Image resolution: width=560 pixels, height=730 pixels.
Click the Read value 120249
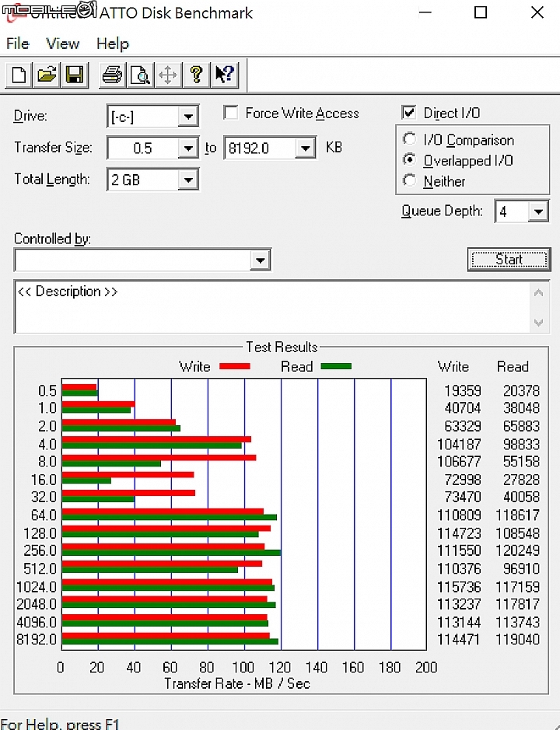[x=518, y=550]
